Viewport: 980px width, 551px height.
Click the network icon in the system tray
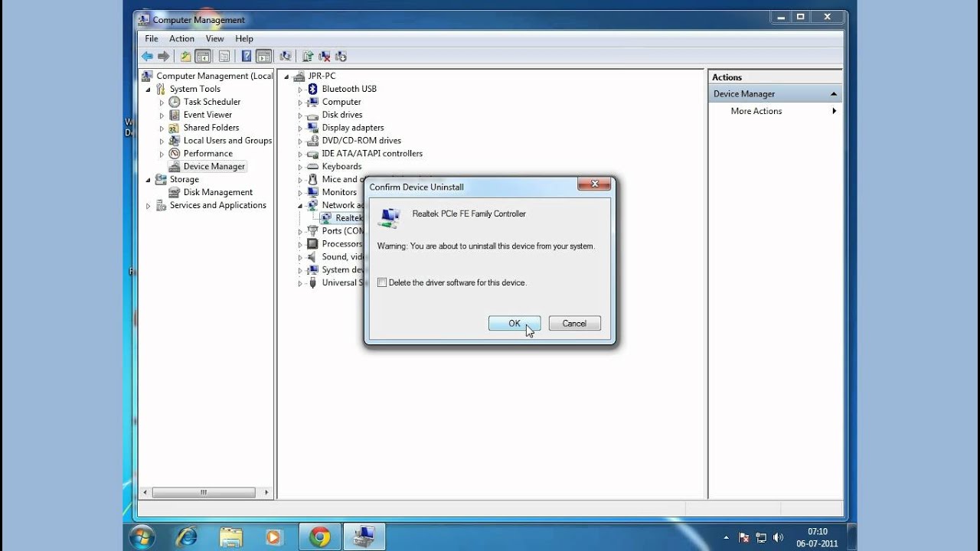click(x=760, y=537)
